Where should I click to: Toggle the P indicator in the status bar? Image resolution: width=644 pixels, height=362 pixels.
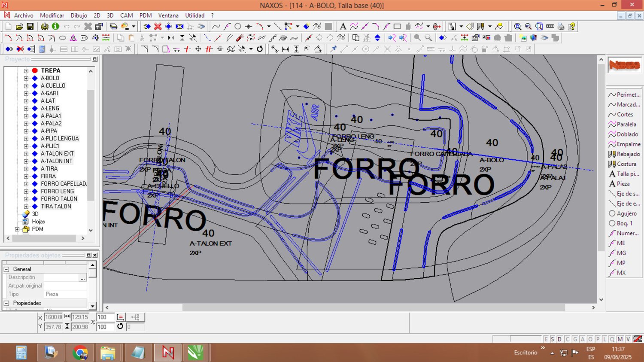pos(597,339)
